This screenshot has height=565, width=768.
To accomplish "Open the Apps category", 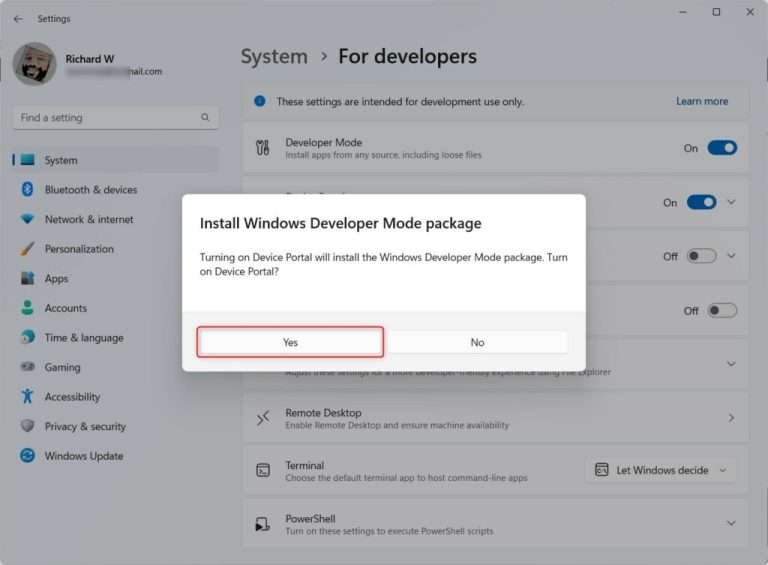I will [116, 279].
